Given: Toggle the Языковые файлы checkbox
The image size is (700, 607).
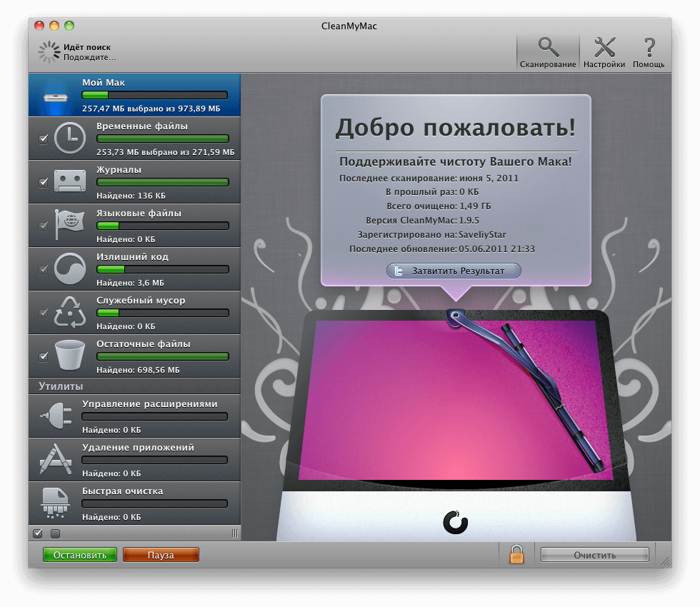Looking at the screenshot, I should 44,226.
